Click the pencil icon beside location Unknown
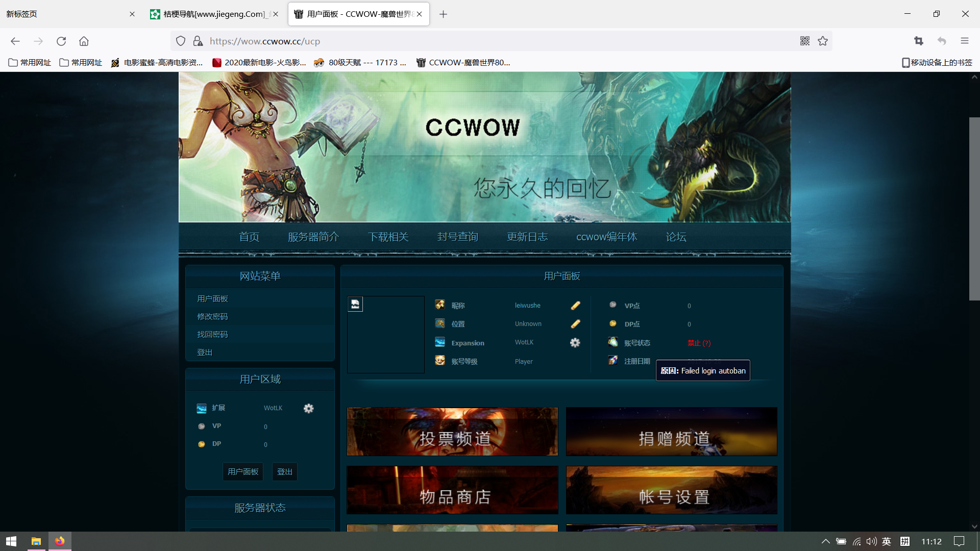Viewport: 980px width, 551px height. click(x=575, y=323)
